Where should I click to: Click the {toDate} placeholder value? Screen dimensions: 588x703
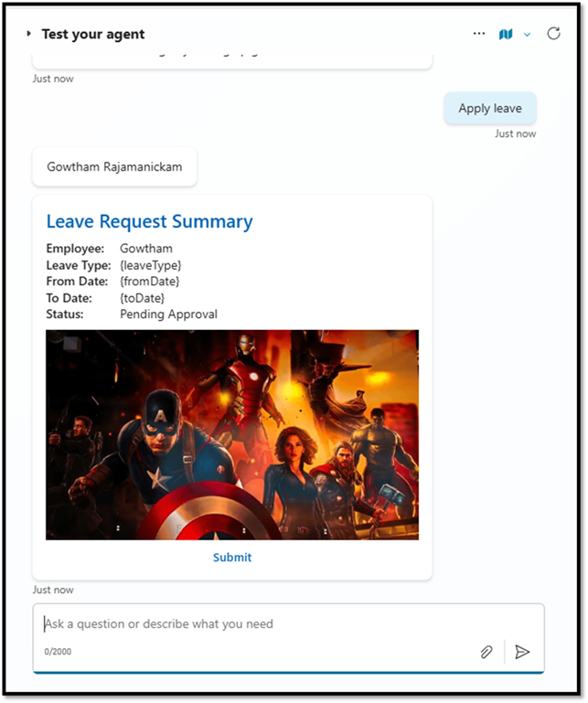[142, 298]
